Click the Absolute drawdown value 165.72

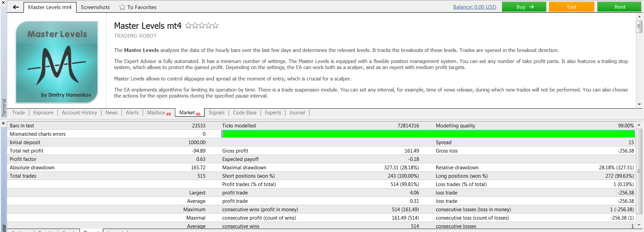[198, 168]
